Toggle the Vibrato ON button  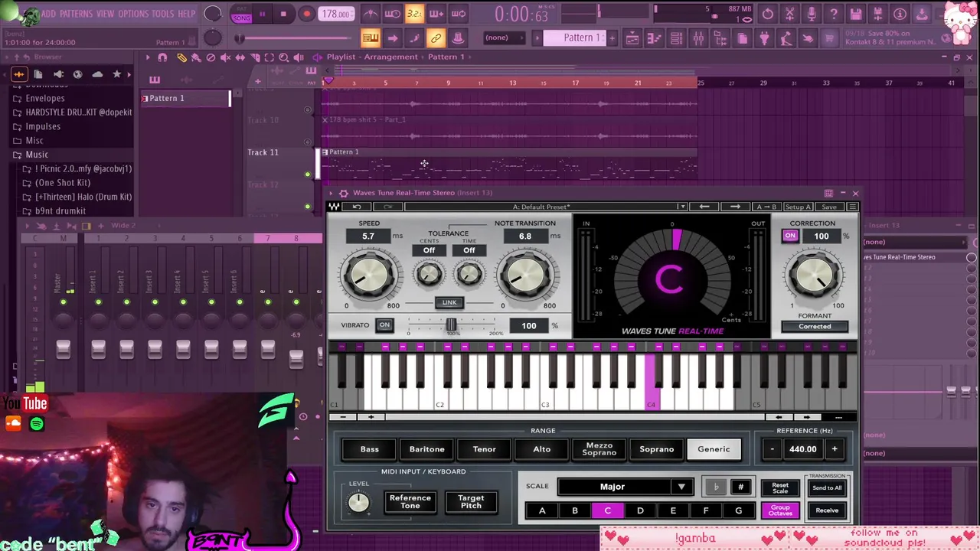pyautogui.click(x=384, y=325)
